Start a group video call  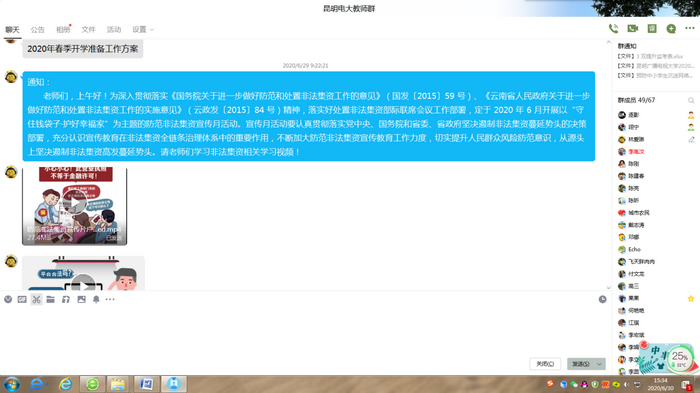[x=633, y=29]
